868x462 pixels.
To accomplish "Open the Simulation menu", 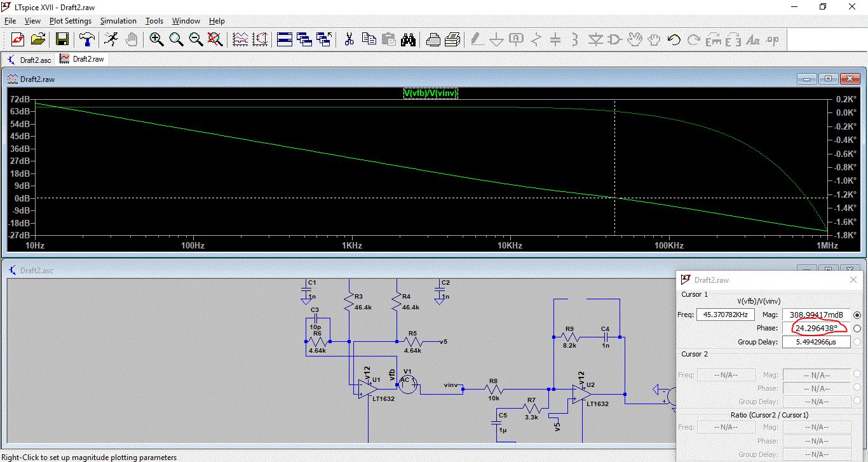I will pyautogui.click(x=118, y=21).
